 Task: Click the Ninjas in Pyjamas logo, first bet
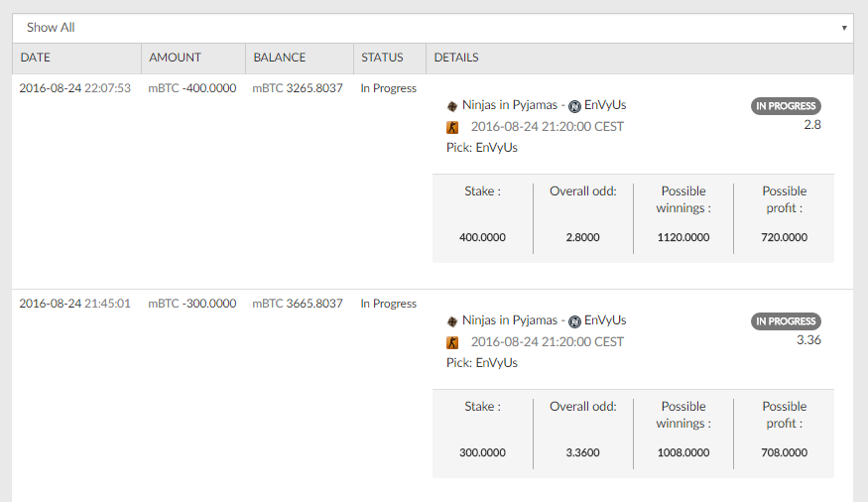point(452,106)
